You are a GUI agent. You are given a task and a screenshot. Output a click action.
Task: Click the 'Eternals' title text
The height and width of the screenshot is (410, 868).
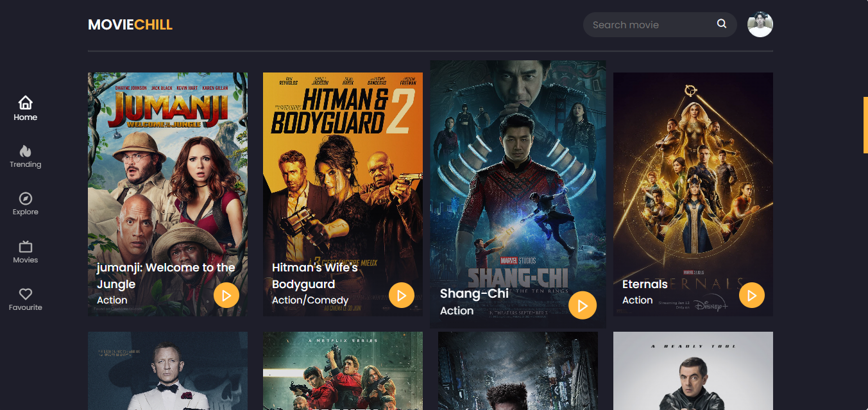point(645,284)
